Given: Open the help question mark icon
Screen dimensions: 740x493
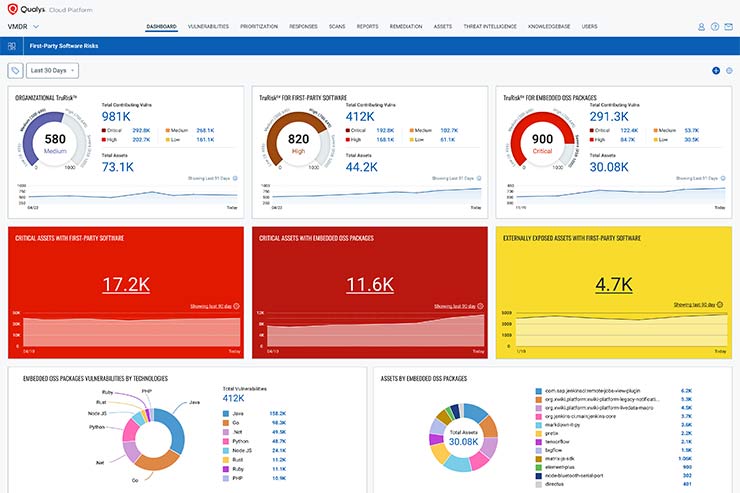Looking at the screenshot, I should (x=715, y=27).
